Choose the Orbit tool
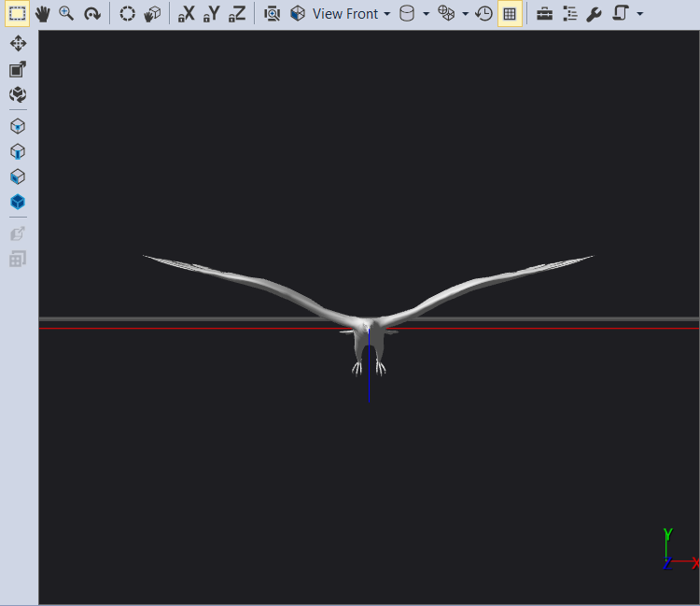 [91, 14]
